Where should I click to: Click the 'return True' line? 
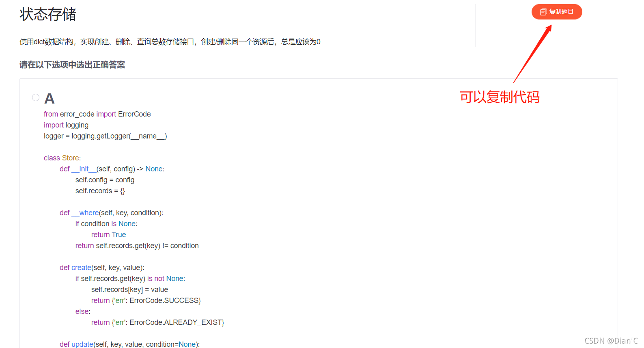(109, 235)
